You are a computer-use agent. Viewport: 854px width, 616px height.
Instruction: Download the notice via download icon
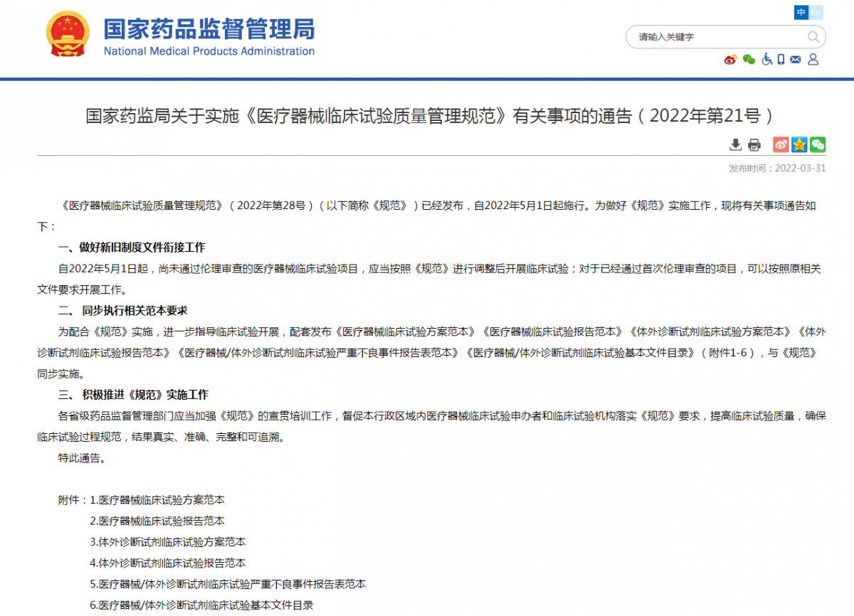pos(736,144)
